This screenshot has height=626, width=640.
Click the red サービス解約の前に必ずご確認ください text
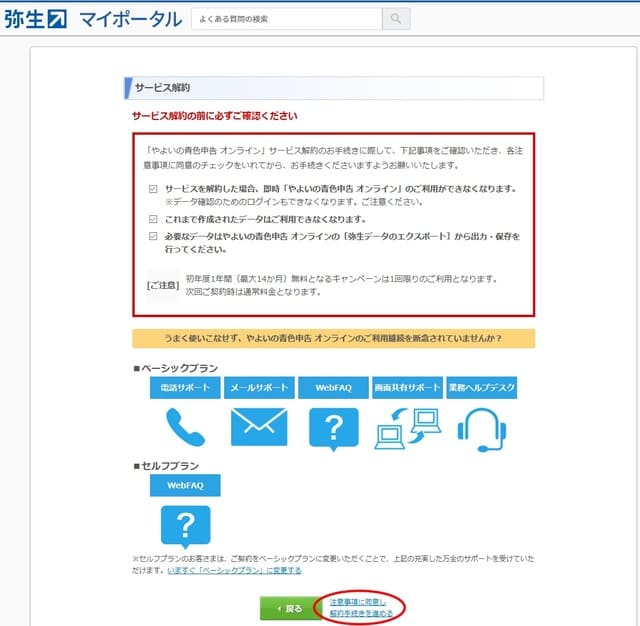coord(215,116)
